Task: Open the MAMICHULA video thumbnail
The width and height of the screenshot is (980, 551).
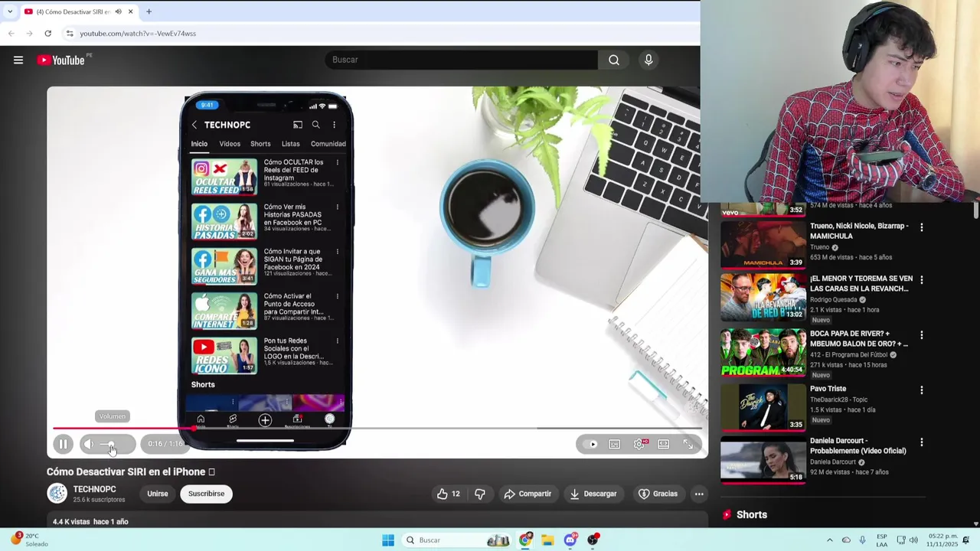Action: tap(763, 244)
